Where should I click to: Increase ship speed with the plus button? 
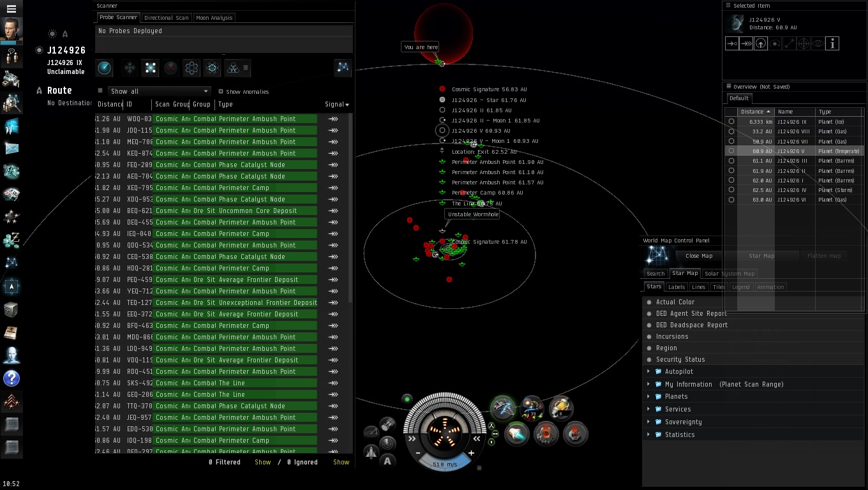pos(471,453)
